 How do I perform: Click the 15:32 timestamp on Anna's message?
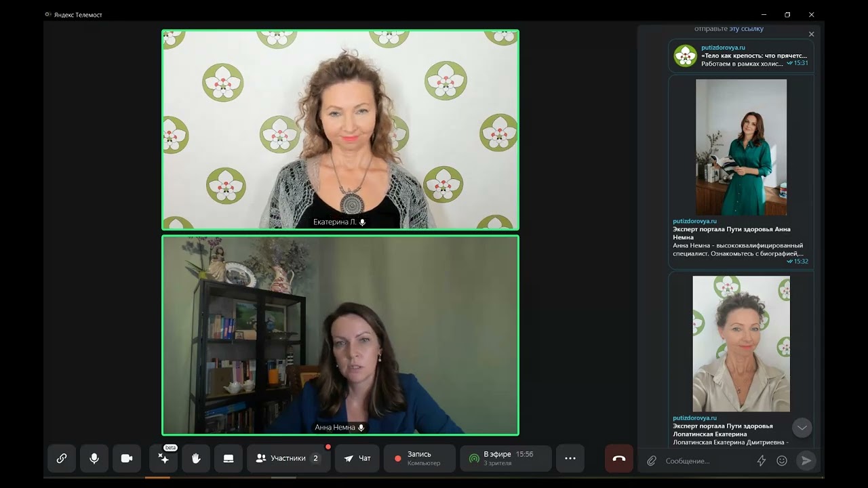[801, 262]
